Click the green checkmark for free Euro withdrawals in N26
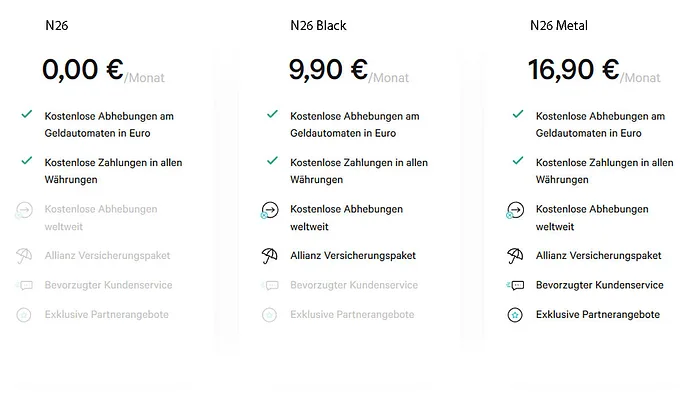The height and width of the screenshot is (394, 700). click(27, 114)
